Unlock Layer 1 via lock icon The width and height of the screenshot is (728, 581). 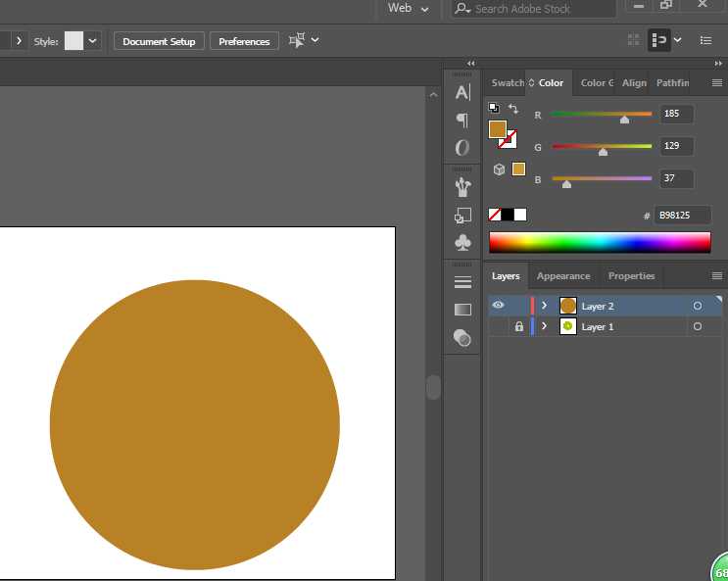[x=518, y=326]
